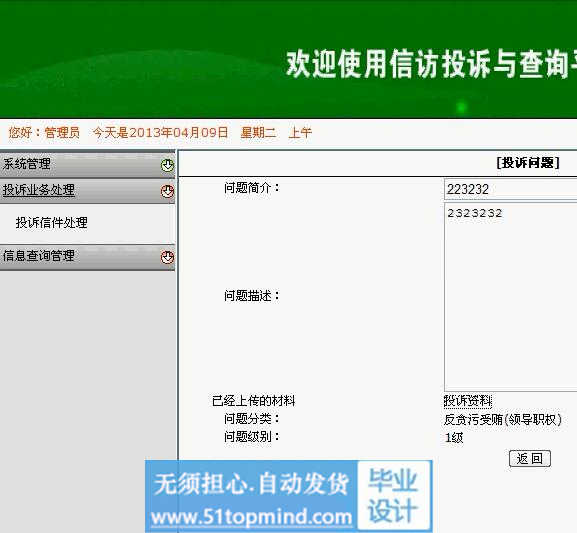Screen dimensions: 577x533
Task: Open the 51topmind.com advertisement link
Action: click(251, 518)
